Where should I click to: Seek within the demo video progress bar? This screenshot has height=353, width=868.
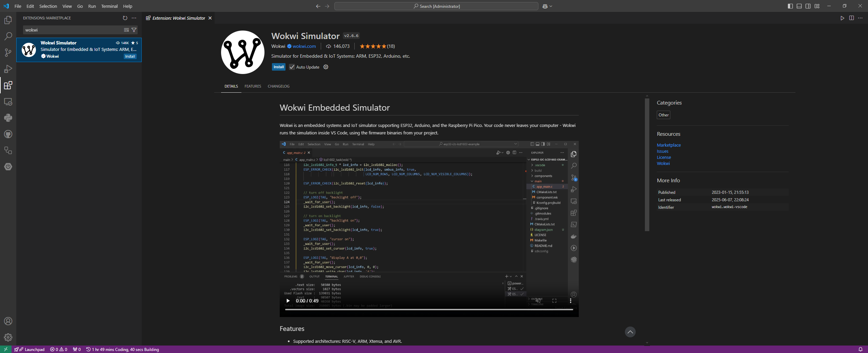(x=429, y=310)
